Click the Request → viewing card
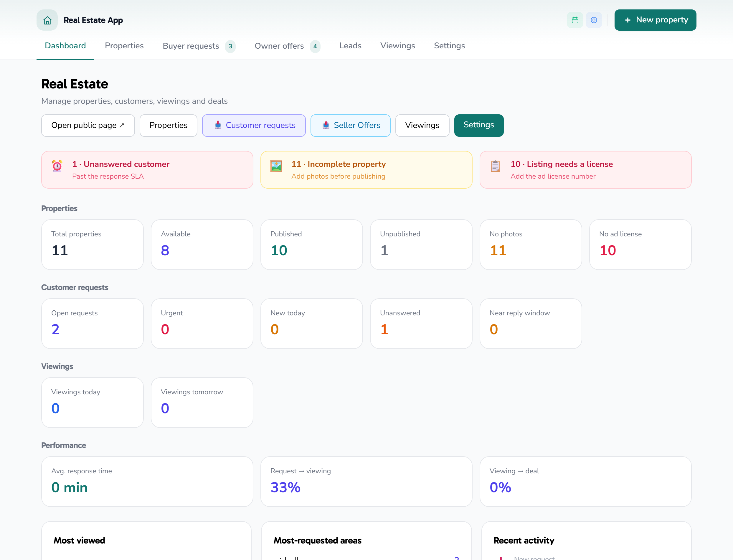The width and height of the screenshot is (733, 560). [366, 482]
